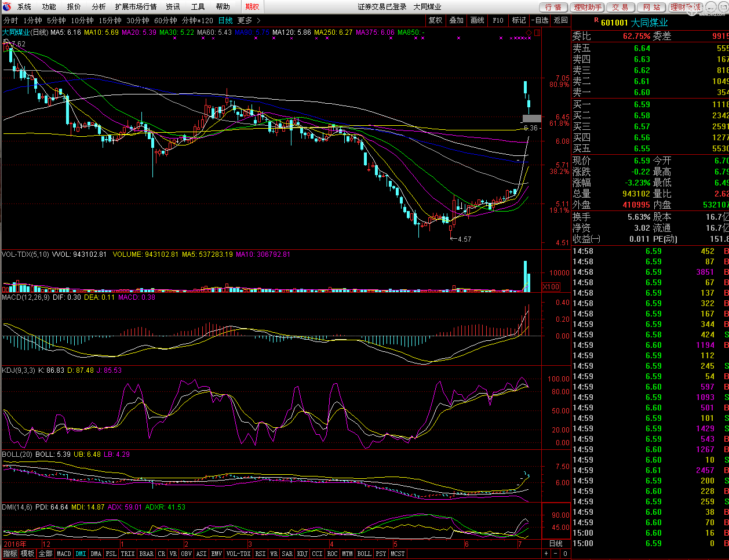Viewport: 729px width, 560px height.
Task: Open the 系统 menu
Action: tap(24, 7)
